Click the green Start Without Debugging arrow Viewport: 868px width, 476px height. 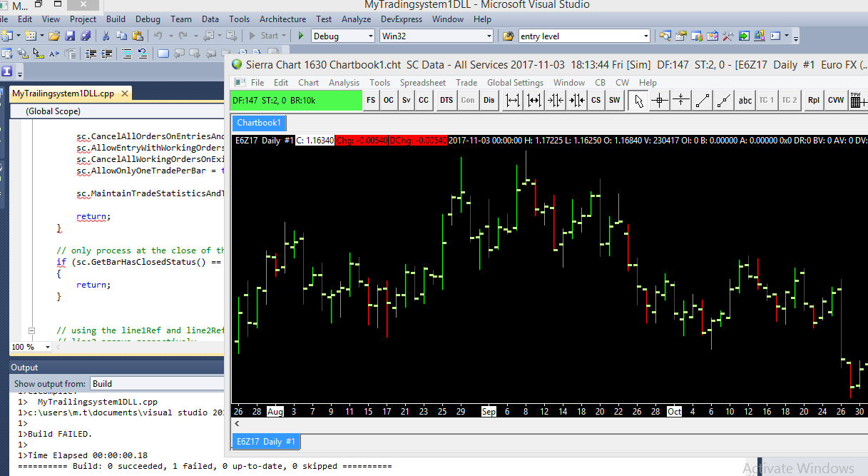pos(301,36)
